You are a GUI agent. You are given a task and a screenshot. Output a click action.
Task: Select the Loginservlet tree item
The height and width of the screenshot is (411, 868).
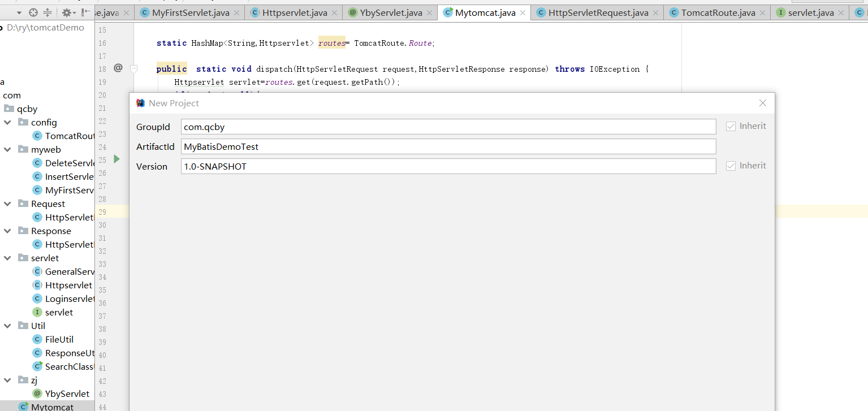tap(68, 298)
